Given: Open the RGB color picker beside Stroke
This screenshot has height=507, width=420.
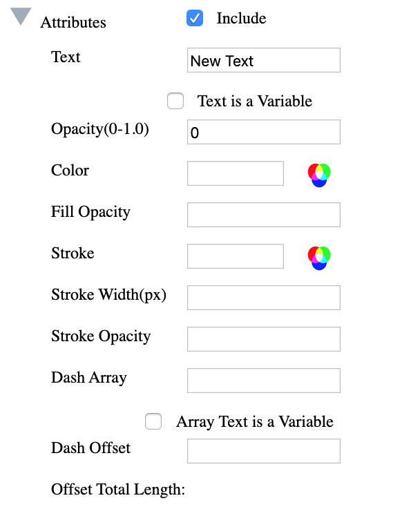Looking at the screenshot, I should (x=319, y=258).
